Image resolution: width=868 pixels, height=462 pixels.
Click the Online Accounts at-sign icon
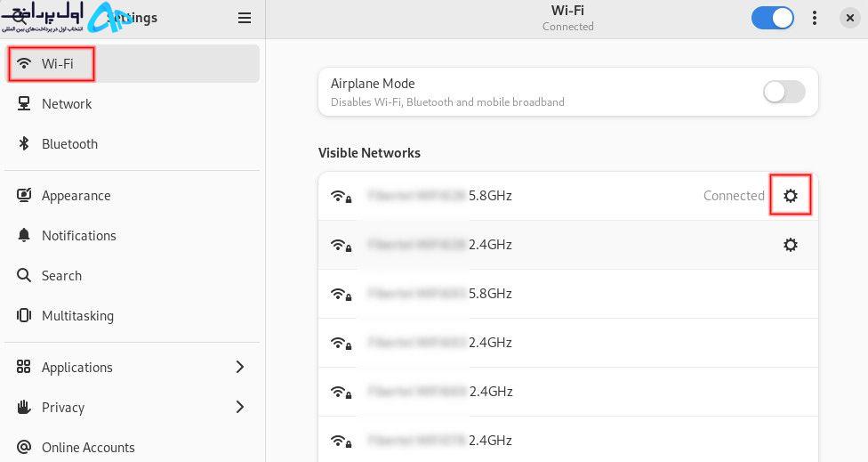pos(24,447)
